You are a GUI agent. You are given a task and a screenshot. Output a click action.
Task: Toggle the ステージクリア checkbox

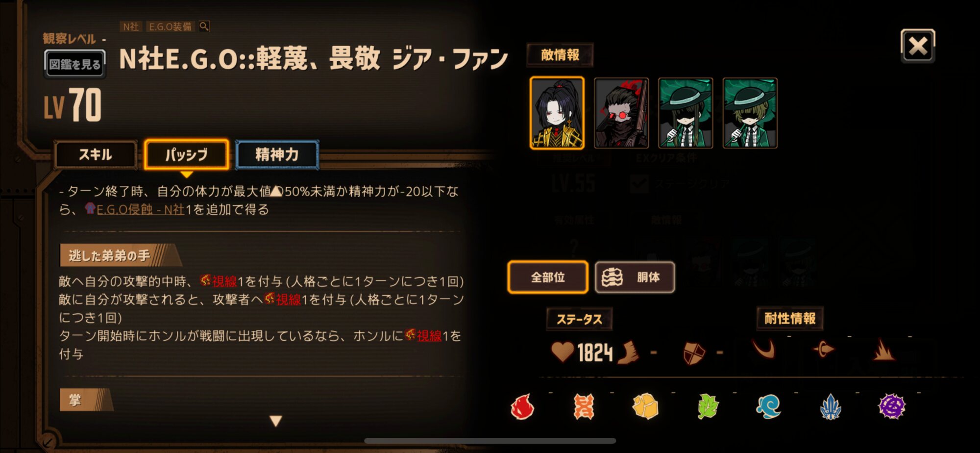coord(639,184)
